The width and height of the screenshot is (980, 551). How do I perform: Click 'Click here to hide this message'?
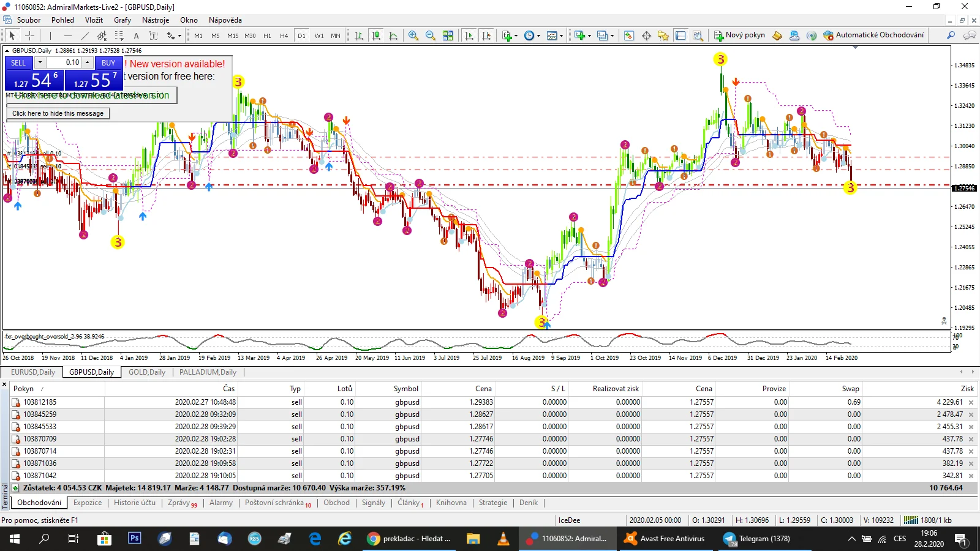point(58,113)
